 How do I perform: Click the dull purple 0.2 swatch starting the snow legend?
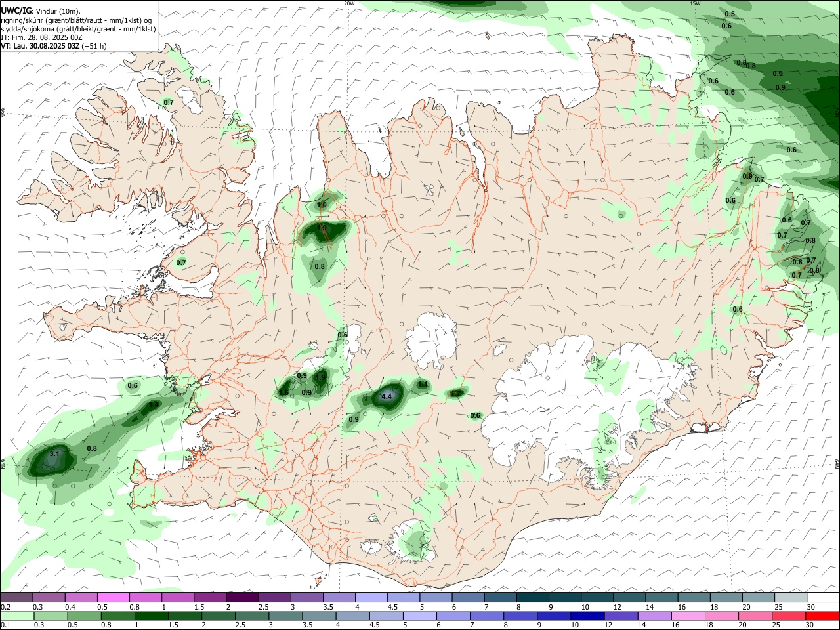pyautogui.click(x=16, y=598)
